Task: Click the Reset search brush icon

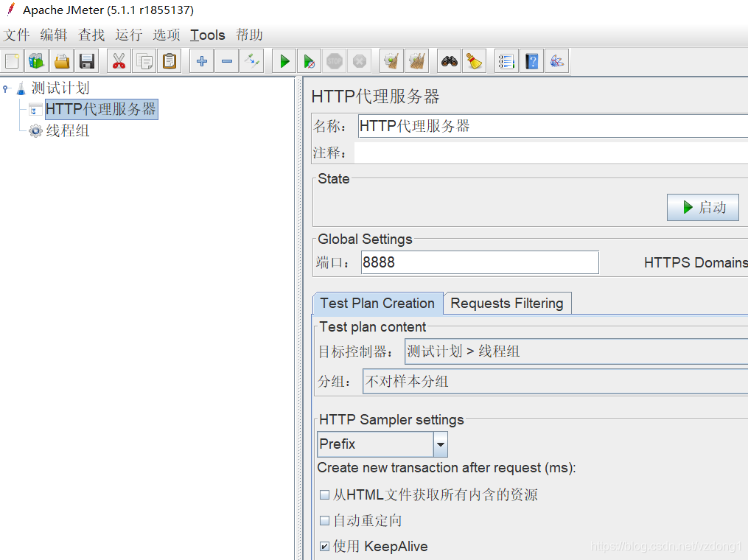Action: (x=474, y=61)
